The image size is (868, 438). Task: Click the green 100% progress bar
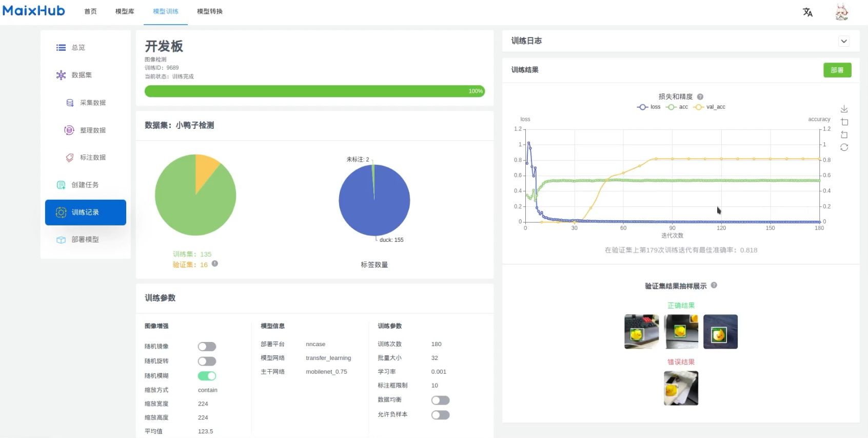coord(314,91)
